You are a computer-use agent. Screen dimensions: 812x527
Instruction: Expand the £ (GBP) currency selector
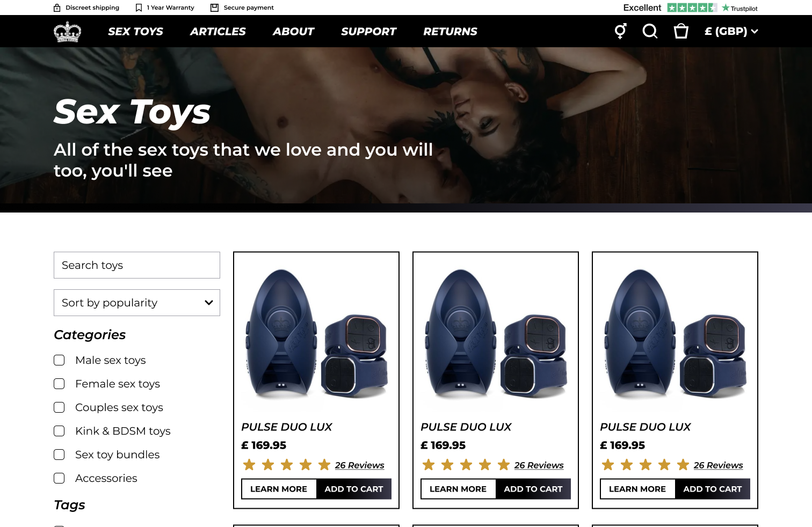[730, 31]
